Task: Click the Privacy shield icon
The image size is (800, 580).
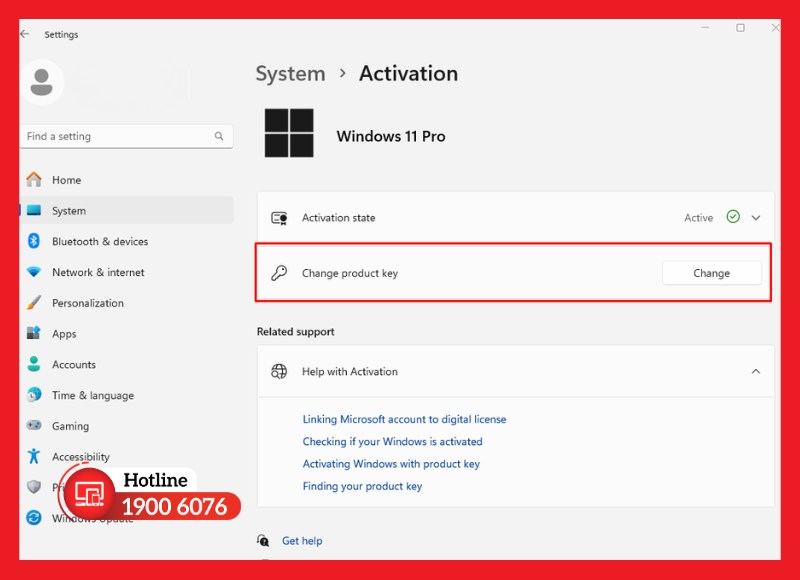Action: pos(34,487)
